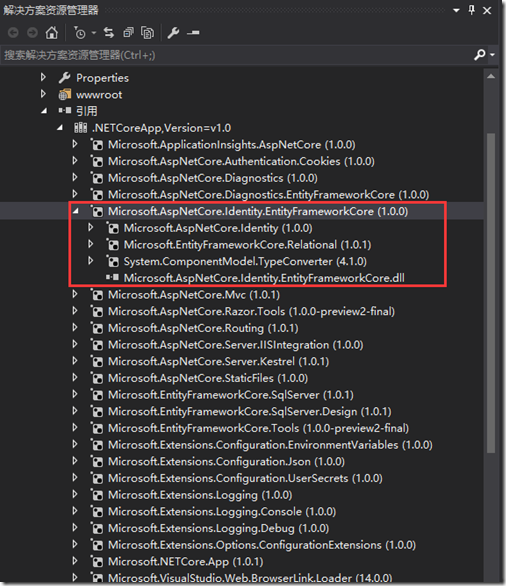Click assembly icon of Identity.EntityFrameworkCore.dll

tap(112, 277)
